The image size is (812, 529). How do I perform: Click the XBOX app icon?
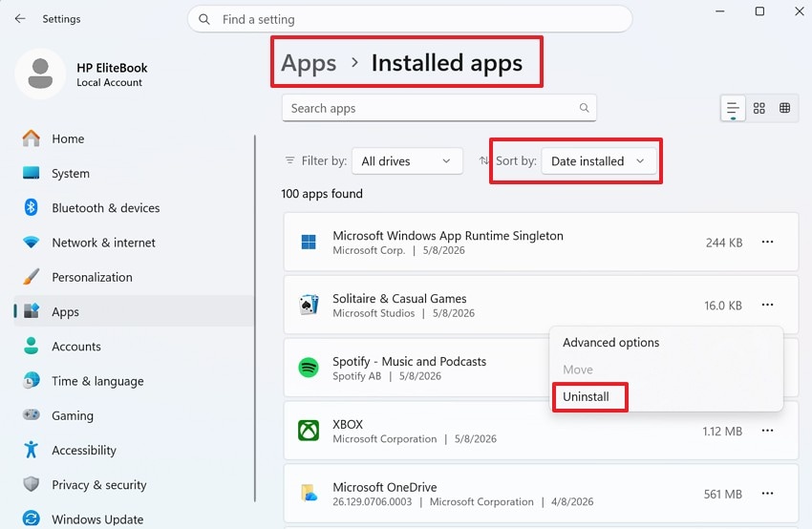309,431
